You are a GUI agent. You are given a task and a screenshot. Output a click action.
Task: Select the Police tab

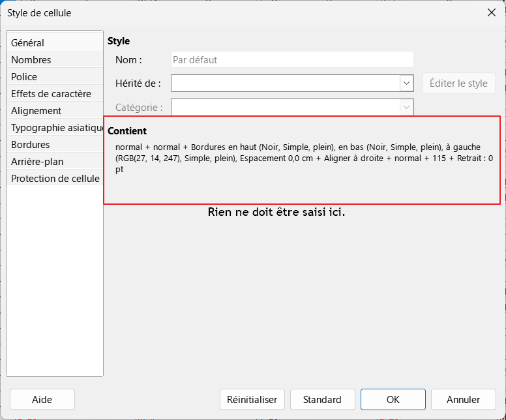point(24,77)
